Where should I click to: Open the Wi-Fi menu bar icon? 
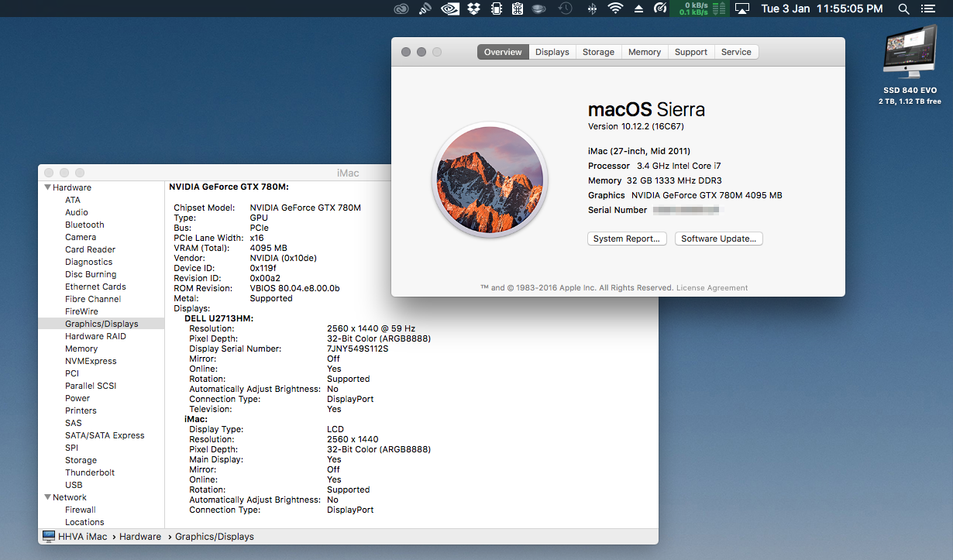[x=616, y=9]
